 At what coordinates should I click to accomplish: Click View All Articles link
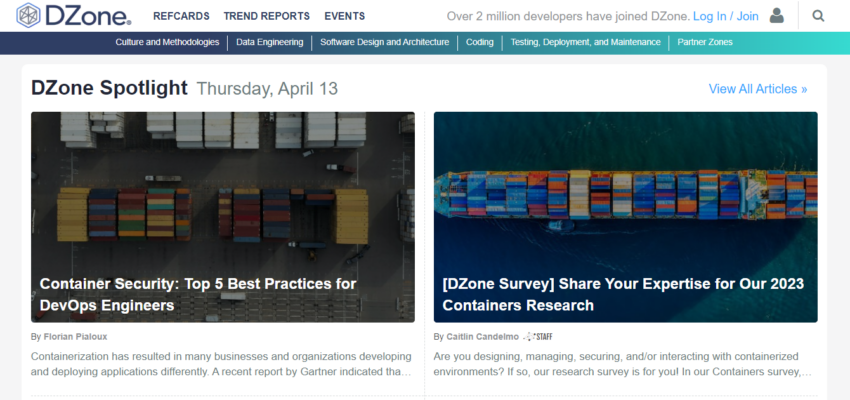point(757,89)
